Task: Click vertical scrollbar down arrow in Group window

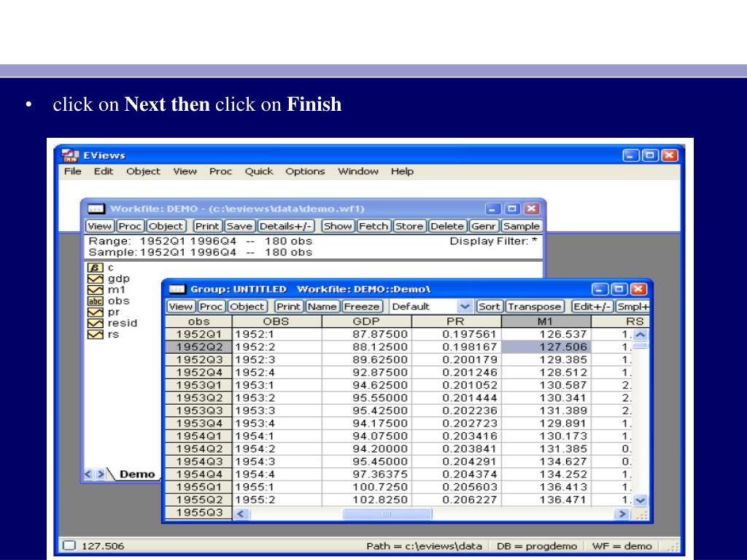Action: pos(640,500)
